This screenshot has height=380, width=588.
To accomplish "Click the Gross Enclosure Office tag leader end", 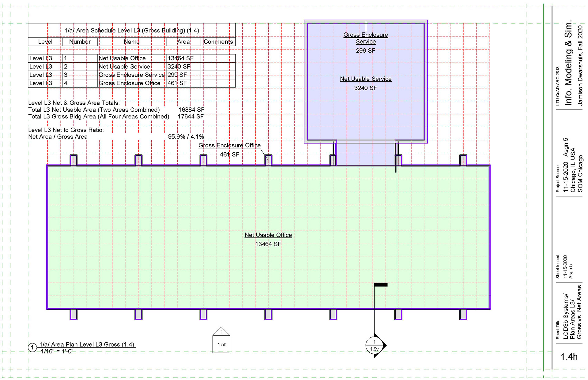I will (268, 160).
